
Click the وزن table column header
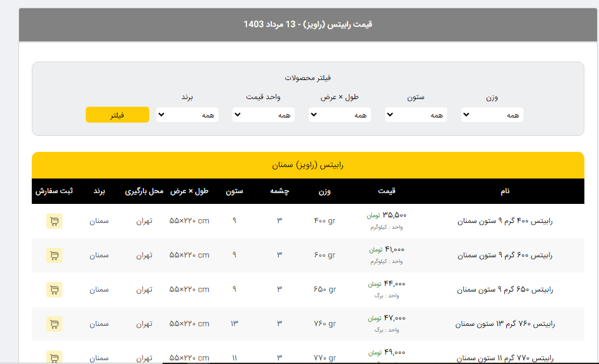[x=325, y=191]
